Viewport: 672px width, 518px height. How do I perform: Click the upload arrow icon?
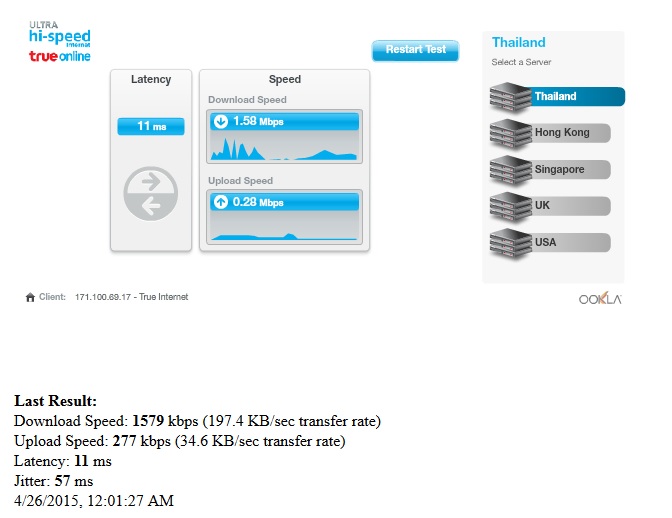(x=221, y=202)
